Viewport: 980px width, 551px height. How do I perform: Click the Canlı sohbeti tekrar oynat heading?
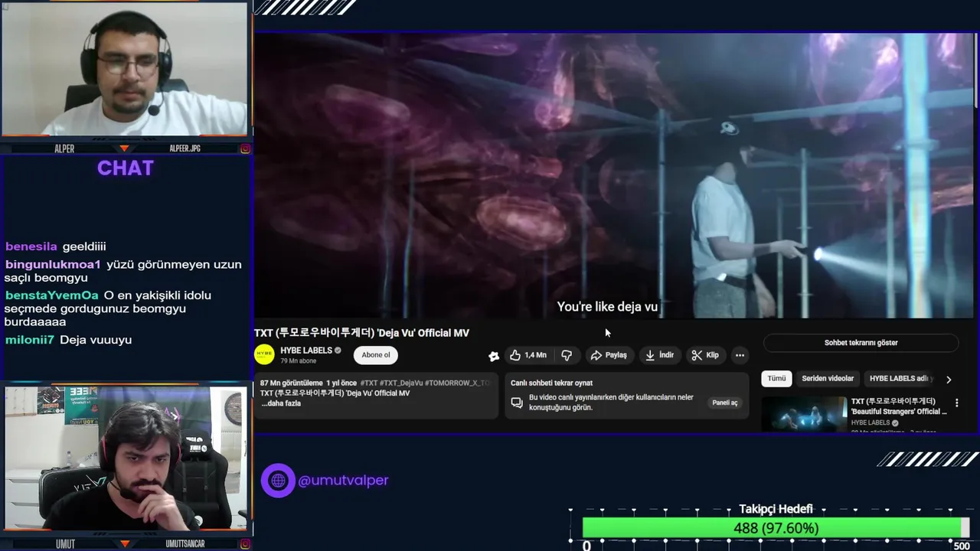(x=551, y=383)
